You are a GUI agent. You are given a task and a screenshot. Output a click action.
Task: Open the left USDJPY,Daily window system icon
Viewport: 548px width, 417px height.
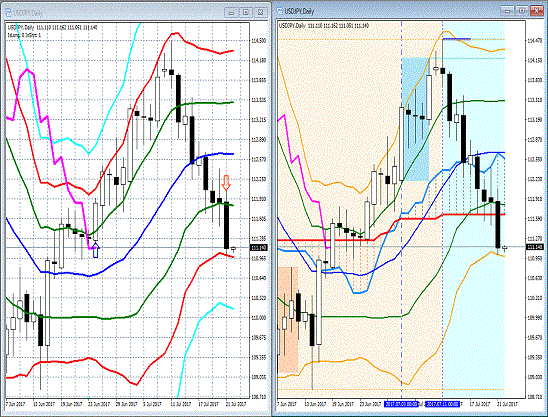coord(9,13)
